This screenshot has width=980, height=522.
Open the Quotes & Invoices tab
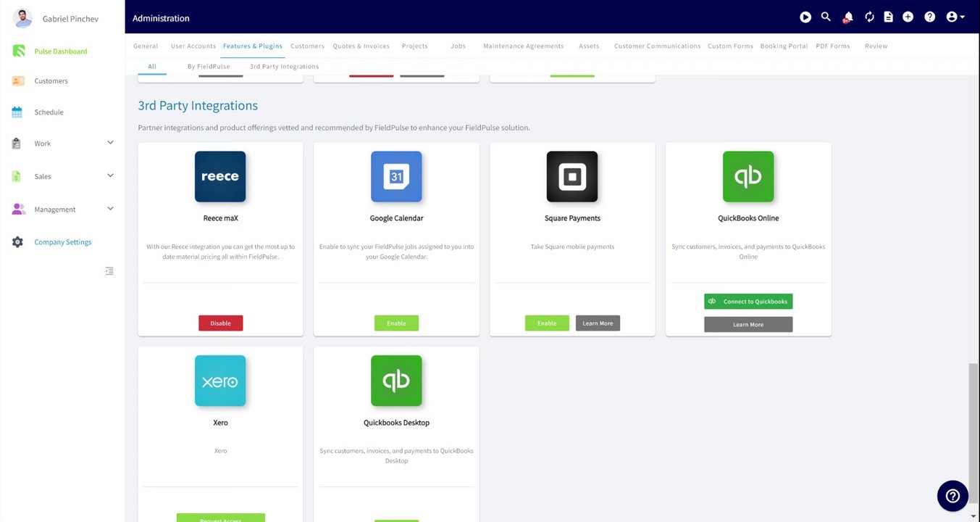[x=361, y=46]
